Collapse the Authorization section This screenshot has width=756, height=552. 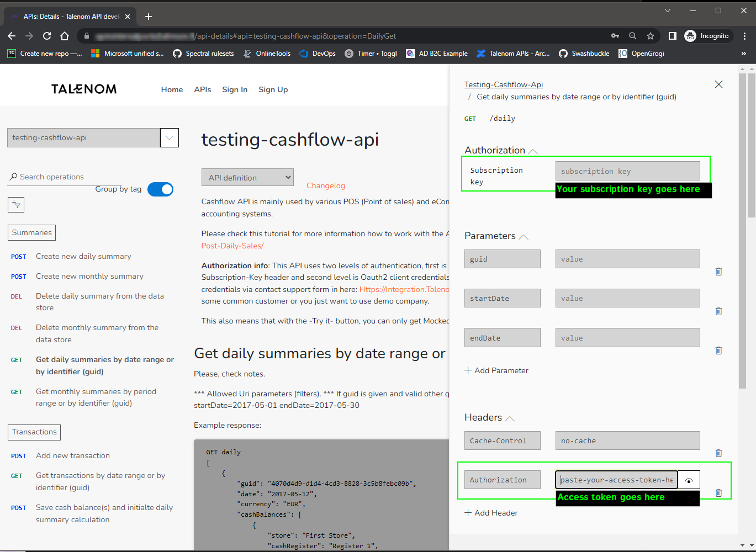pos(533,151)
